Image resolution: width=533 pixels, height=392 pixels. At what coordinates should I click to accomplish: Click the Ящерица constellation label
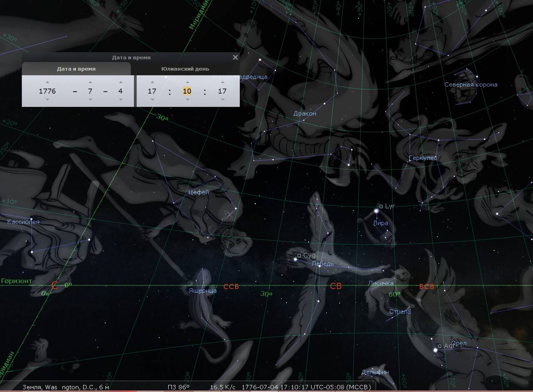tap(202, 290)
